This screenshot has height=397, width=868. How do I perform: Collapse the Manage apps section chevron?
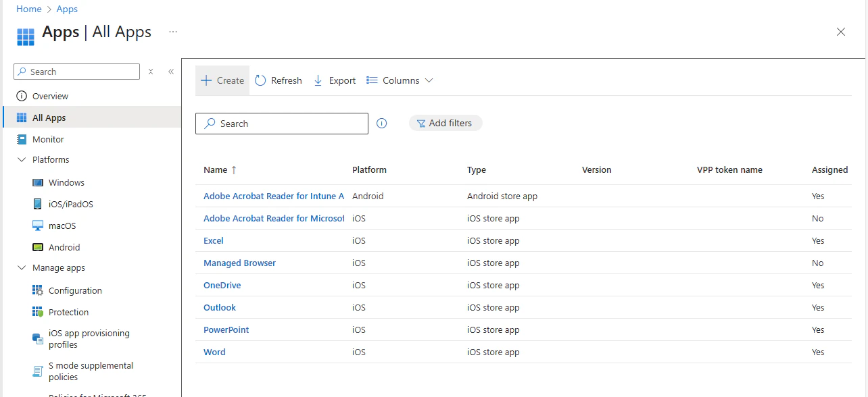coord(22,268)
